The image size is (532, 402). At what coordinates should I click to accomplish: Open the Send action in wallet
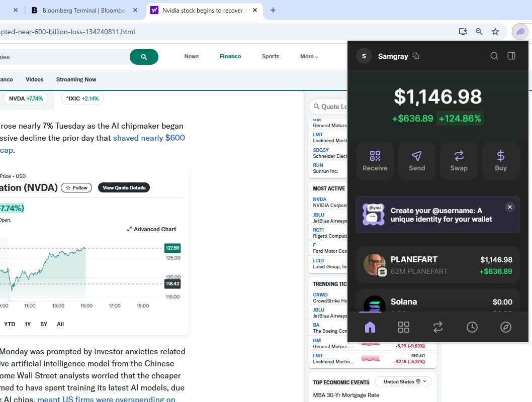417,161
